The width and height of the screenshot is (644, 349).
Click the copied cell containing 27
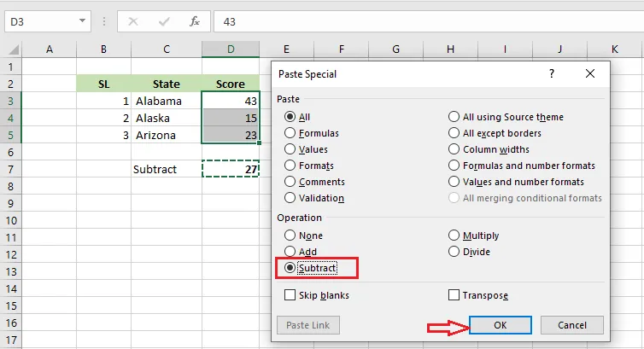coord(231,169)
